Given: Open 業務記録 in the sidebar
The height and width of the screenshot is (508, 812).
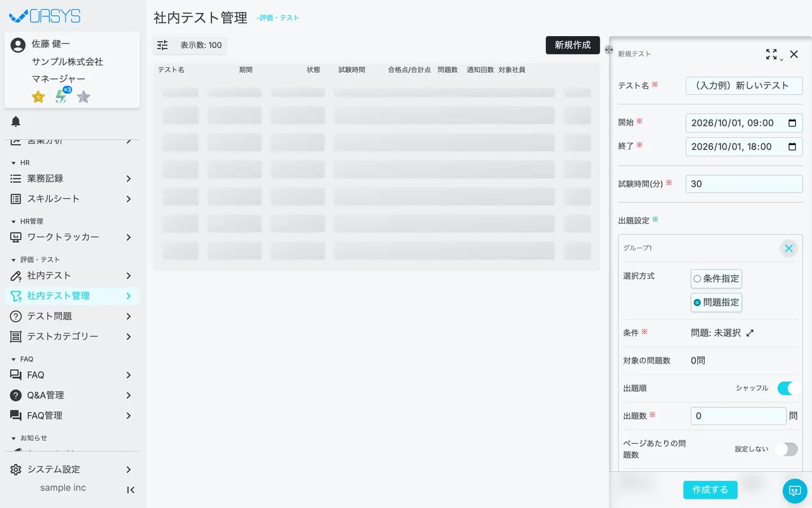Looking at the screenshot, I should pos(72,178).
